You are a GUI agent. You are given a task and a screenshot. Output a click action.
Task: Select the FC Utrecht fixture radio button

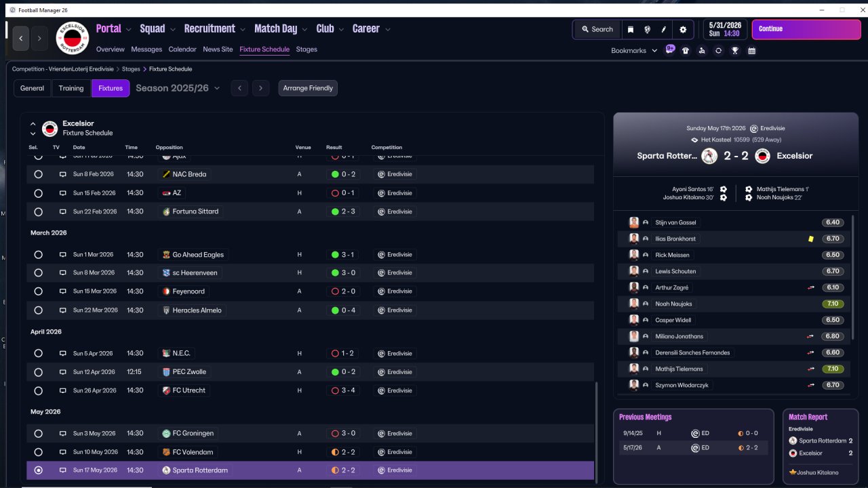38,390
